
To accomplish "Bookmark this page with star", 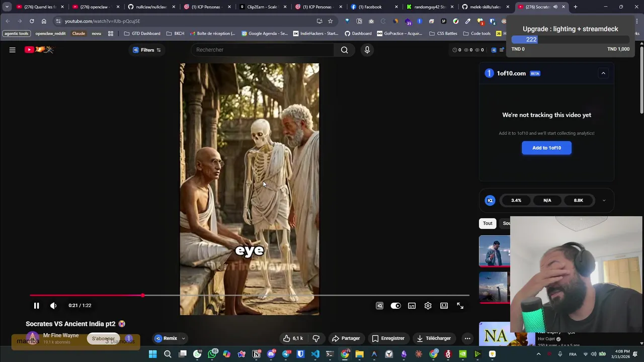I will 331,21.
